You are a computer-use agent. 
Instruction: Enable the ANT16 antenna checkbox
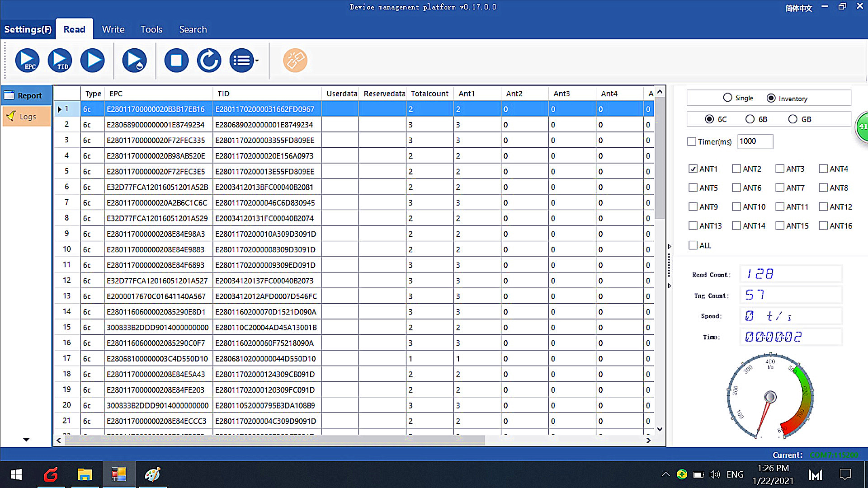coord(823,225)
